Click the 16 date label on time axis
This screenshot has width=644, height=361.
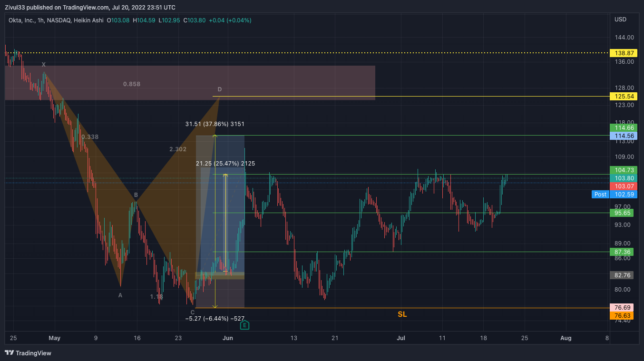tap(137, 338)
